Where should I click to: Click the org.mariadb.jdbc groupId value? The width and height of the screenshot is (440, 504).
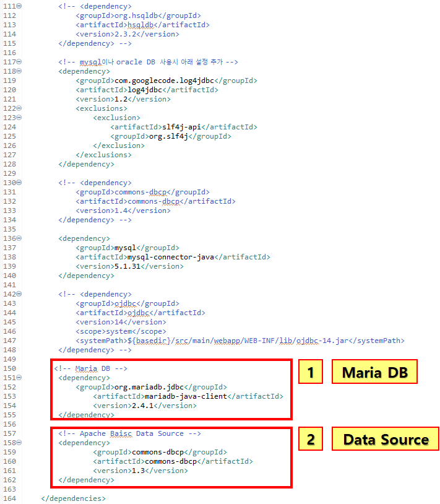[149, 387]
